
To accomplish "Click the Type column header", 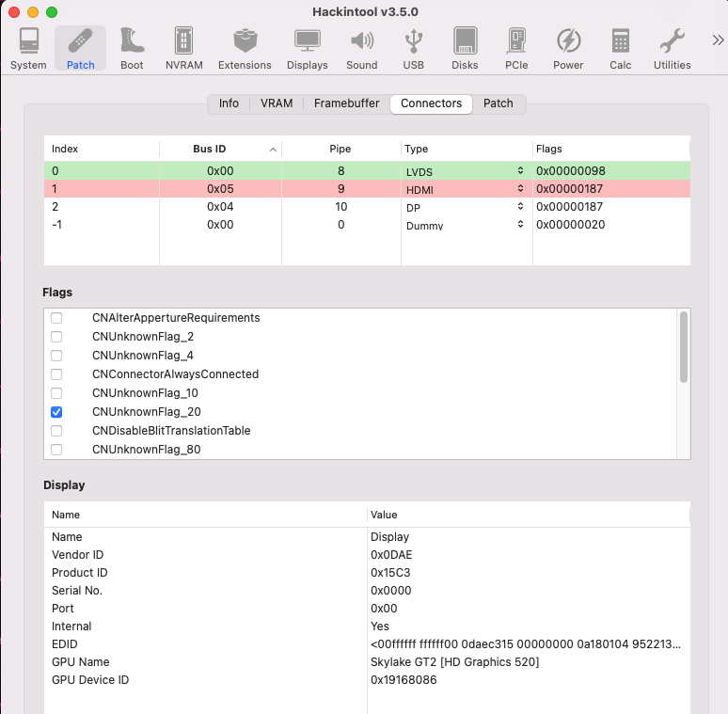I will pyautogui.click(x=467, y=149).
